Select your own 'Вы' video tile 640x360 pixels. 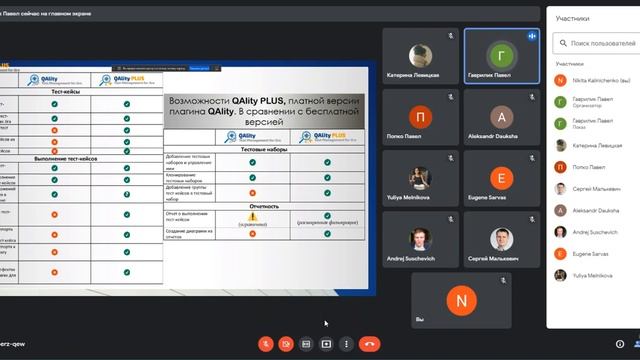461,301
